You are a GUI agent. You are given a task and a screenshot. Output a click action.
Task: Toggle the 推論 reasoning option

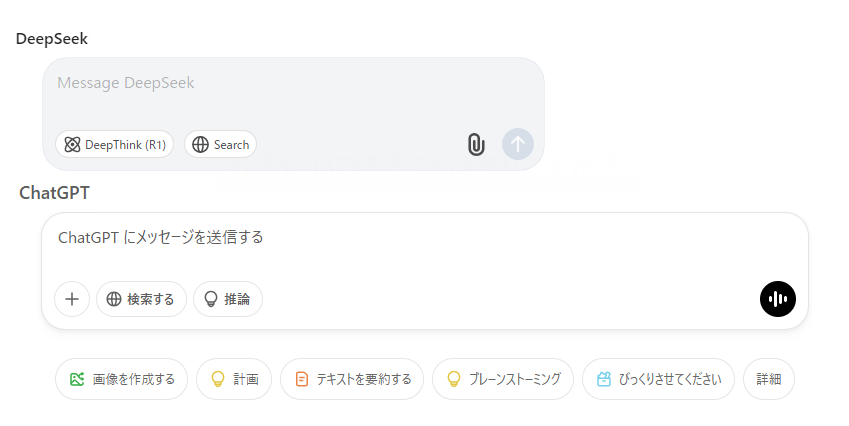coord(228,299)
